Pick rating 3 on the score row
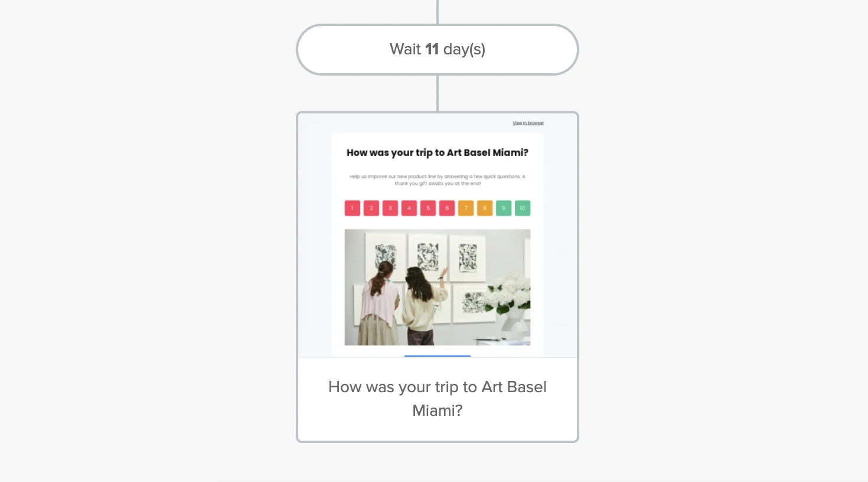 click(390, 208)
